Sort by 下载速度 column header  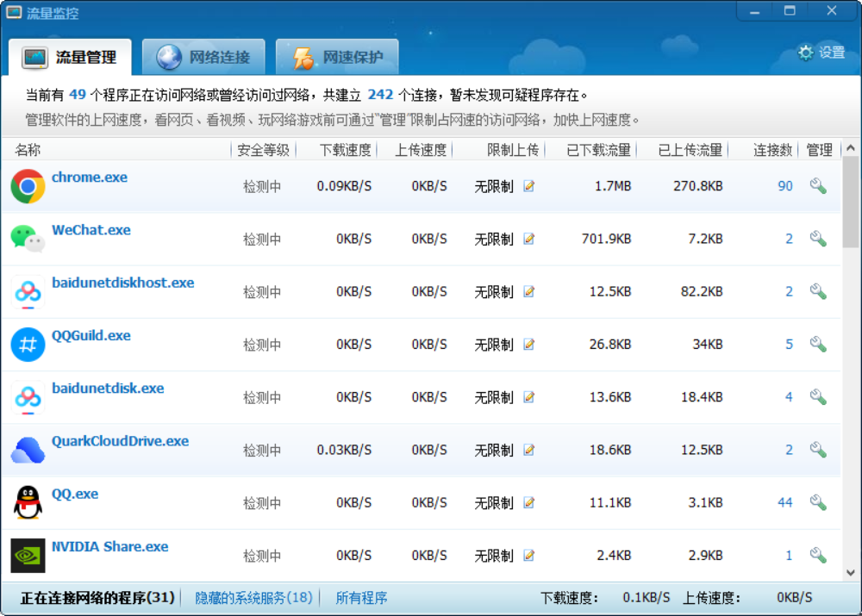[345, 150]
